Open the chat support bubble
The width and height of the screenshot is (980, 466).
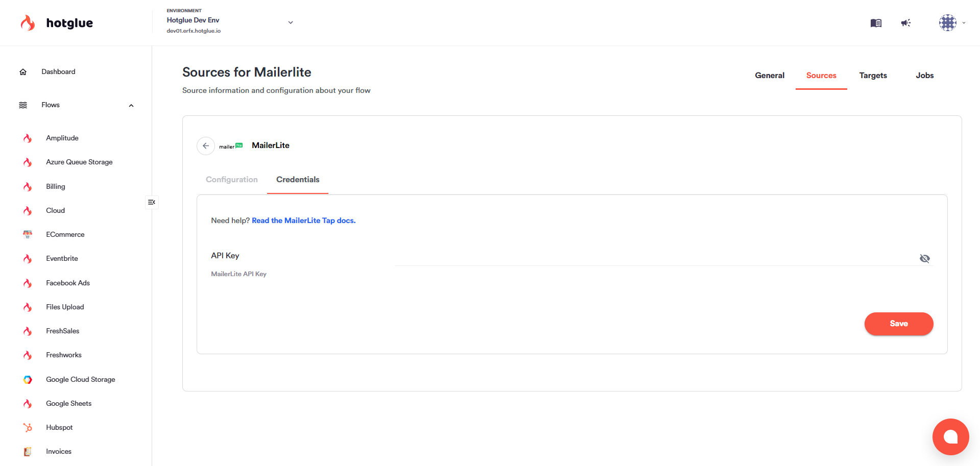[950, 437]
